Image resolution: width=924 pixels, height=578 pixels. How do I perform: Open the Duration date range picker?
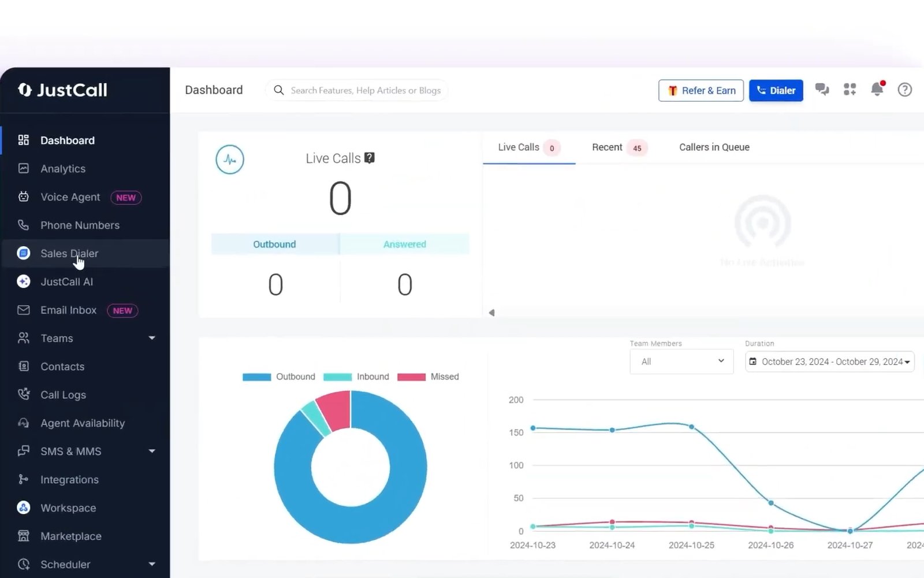[830, 362]
